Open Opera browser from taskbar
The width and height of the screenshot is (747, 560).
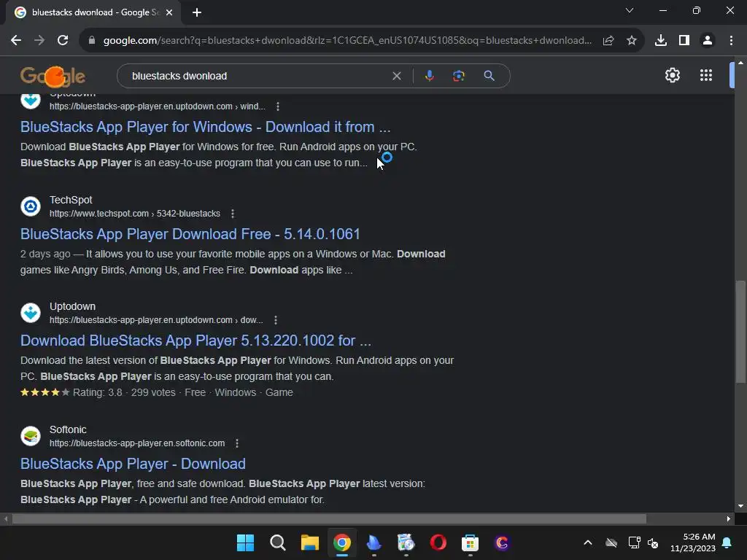(438, 542)
